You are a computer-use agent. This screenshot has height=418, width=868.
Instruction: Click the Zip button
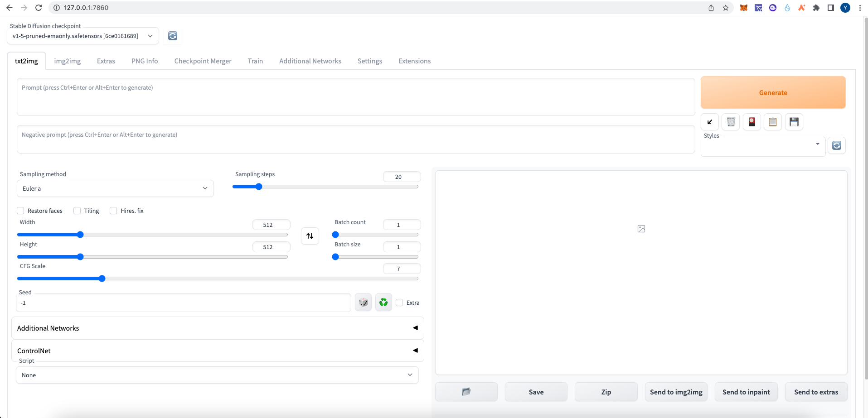606,392
